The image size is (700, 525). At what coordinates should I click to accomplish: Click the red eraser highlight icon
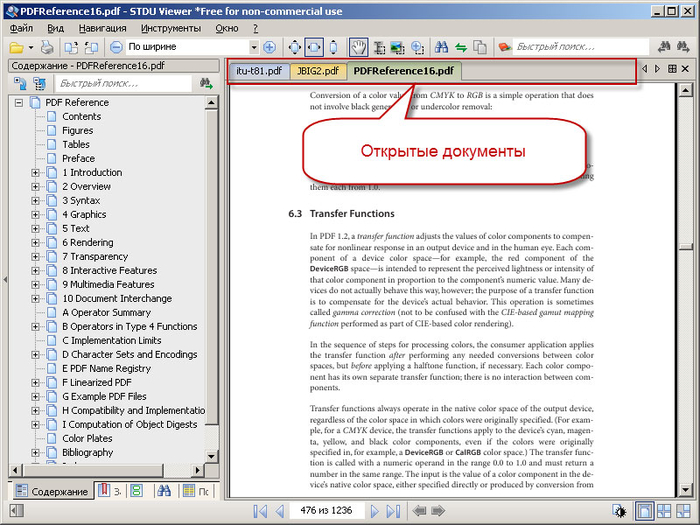[504, 47]
